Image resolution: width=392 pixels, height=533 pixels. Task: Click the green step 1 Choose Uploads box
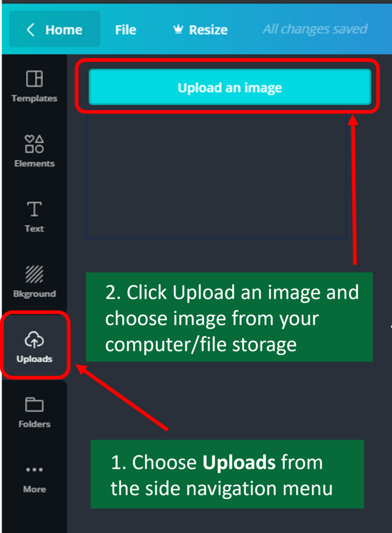227,474
